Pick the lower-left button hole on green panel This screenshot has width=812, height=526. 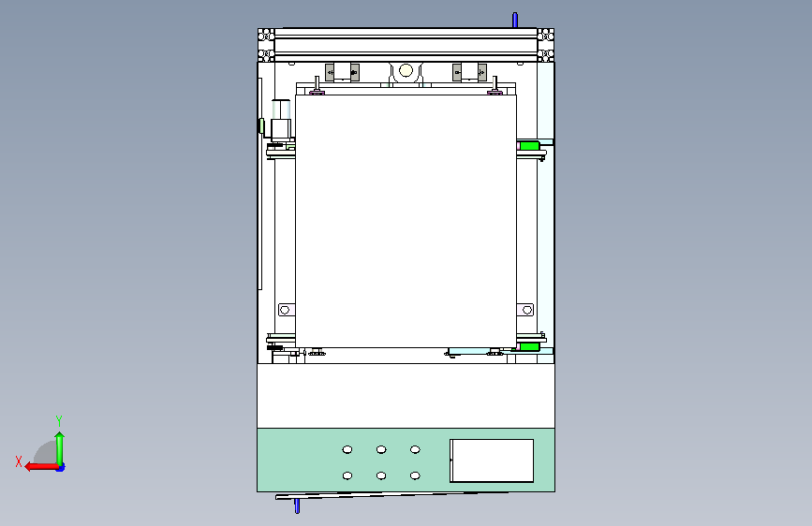pos(347,475)
